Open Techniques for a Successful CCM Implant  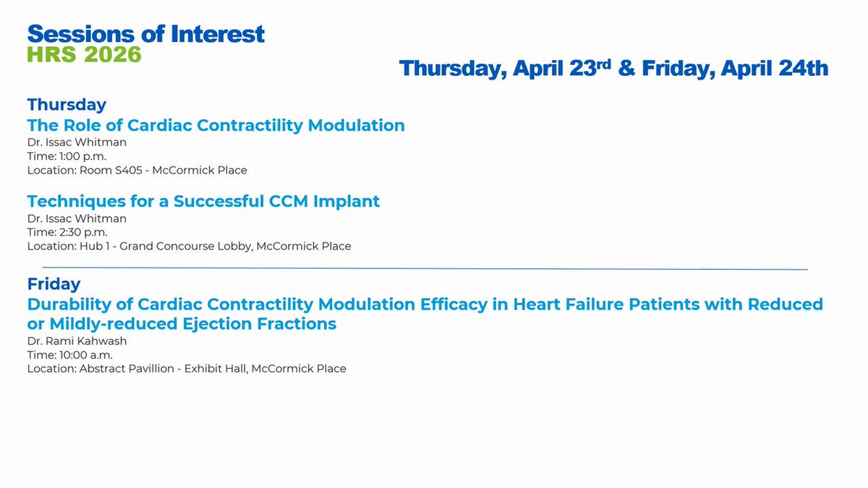(x=203, y=201)
